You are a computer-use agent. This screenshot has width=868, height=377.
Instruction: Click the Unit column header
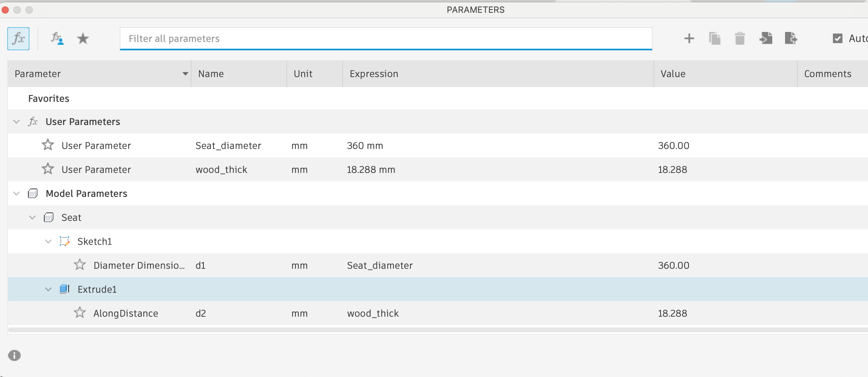(315, 74)
